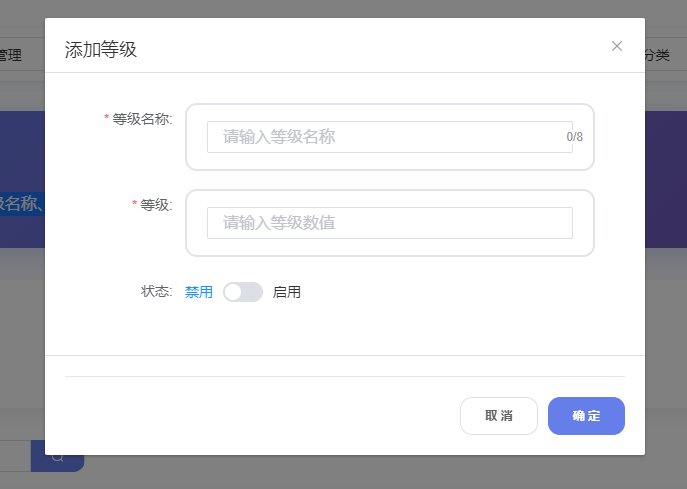
Task: Click the 添加等级 dialog title
Action: pyautogui.click(x=101, y=50)
